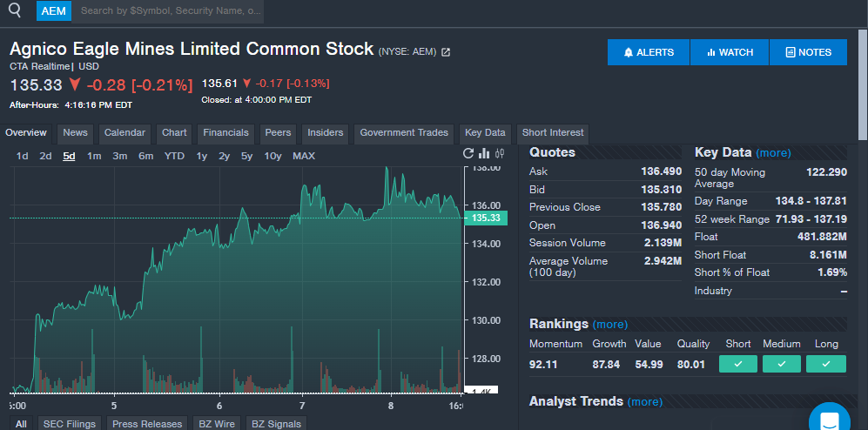Image resolution: width=868 pixels, height=430 pixels.
Task: Open the Rankings (more) link
Action: [x=610, y=325]
